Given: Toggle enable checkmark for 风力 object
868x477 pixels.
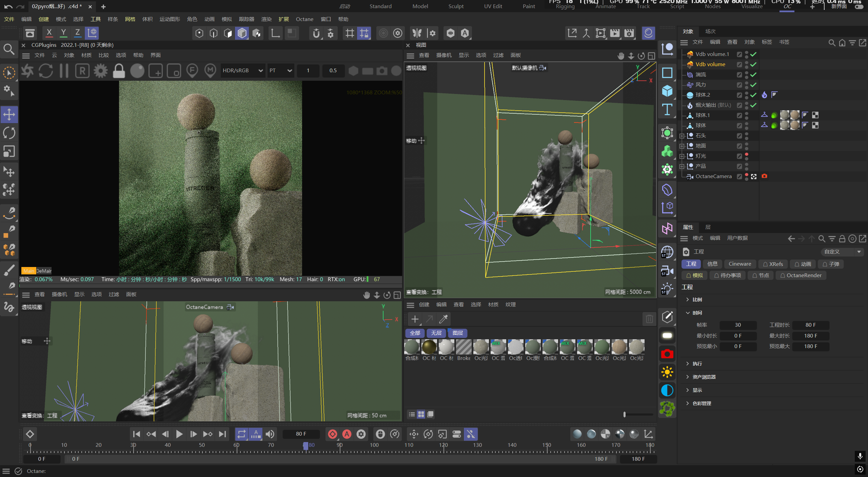Looking at the screenshot, I should point(753,85).
